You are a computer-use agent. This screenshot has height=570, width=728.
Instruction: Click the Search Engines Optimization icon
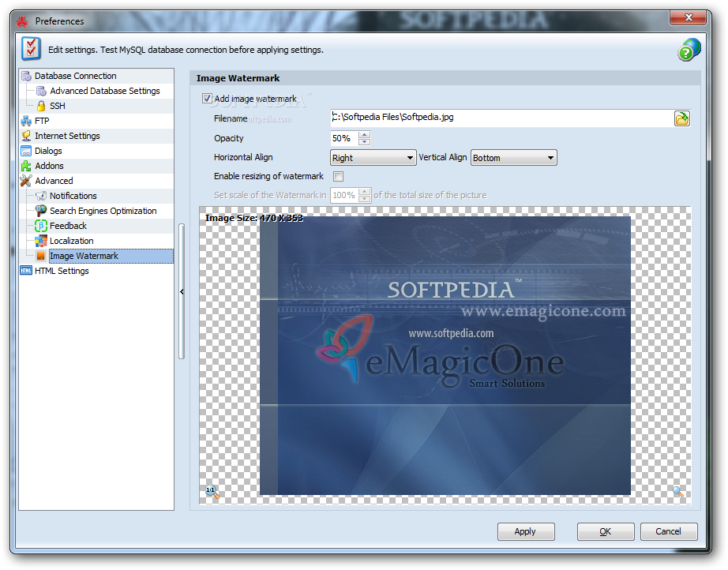point(41,211)
